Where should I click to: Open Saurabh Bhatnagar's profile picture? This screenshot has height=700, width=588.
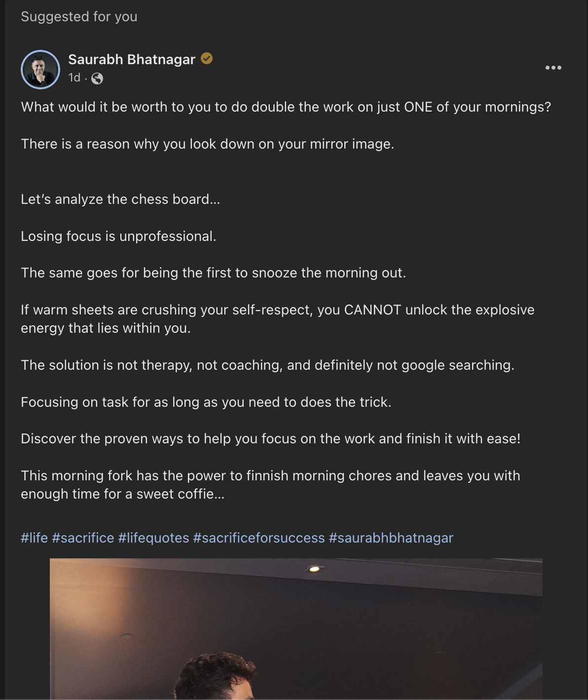pos(40,70)
